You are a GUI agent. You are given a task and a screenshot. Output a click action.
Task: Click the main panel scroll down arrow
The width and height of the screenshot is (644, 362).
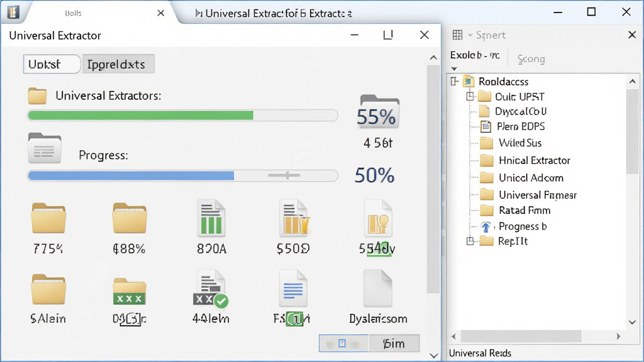(x=434, y=355)
